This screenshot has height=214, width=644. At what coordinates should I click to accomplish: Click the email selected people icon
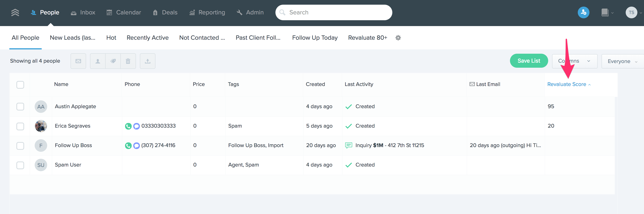point(78,61)
